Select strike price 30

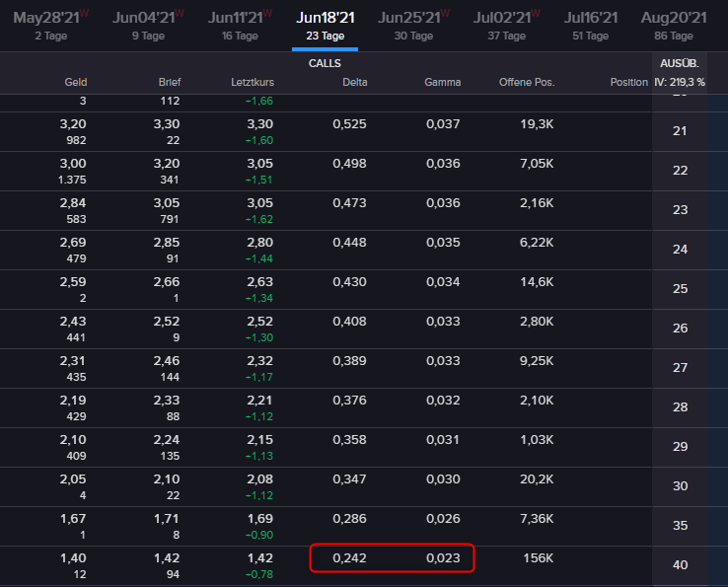(680, 486)
